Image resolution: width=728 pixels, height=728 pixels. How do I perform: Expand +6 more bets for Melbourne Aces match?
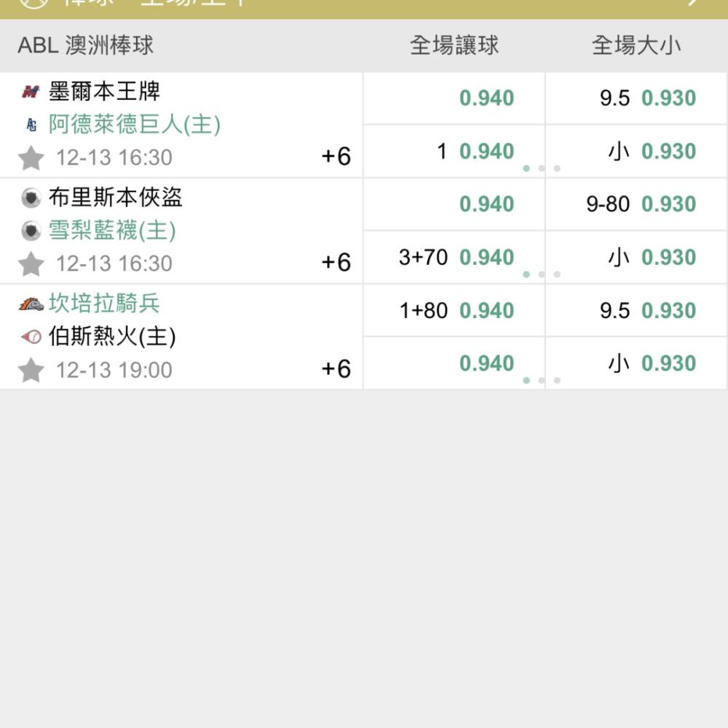pyautogui.click(x=336, y=156)
